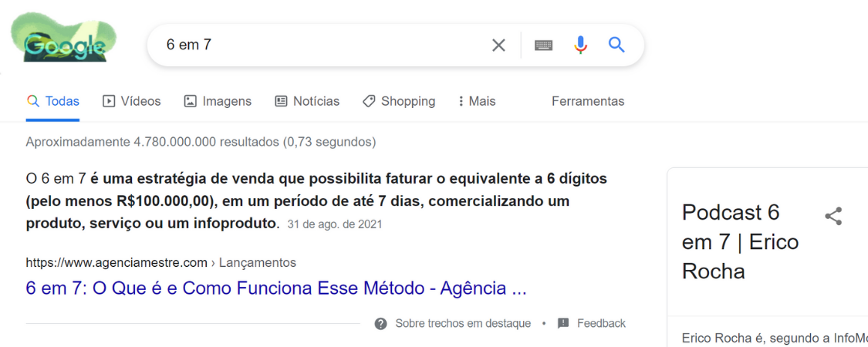Clear the search box text
Screen dimensions: 868x347
498,45
